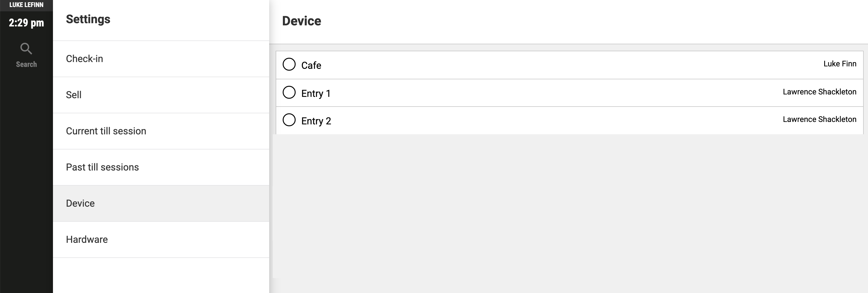The width and height of the screenshot is (868, 293).
Task: Click Lawrence Shackleton on Entry 2 row
Action: click(819, 119)
